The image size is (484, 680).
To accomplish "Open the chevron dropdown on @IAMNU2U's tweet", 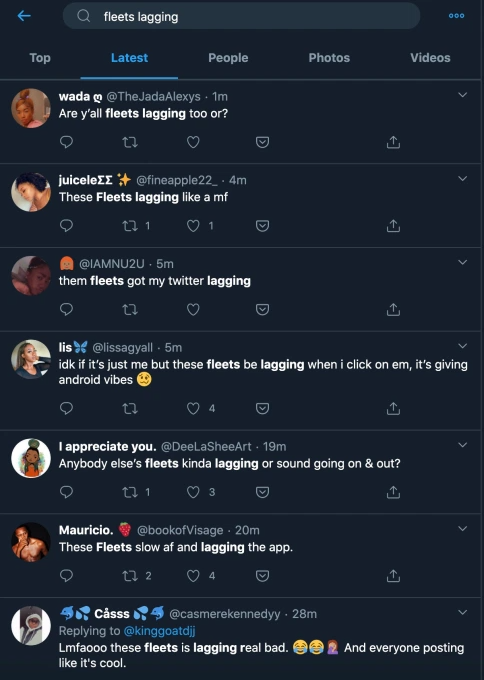I will (x=463, y=262).
